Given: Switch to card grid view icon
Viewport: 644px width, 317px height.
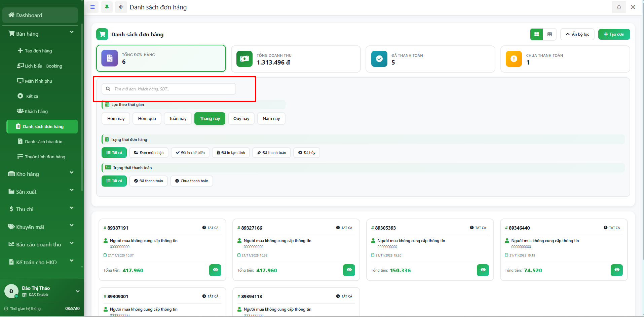Looking at the screenshot, I should [x=537, y=34].
